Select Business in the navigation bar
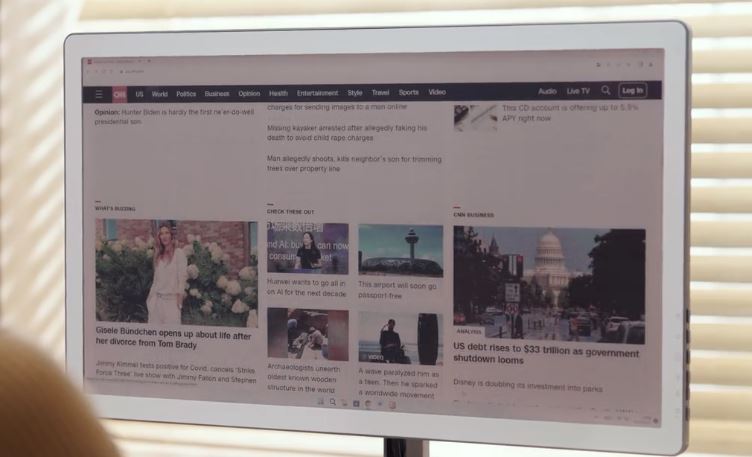The image size is (752, 457). 217,94
